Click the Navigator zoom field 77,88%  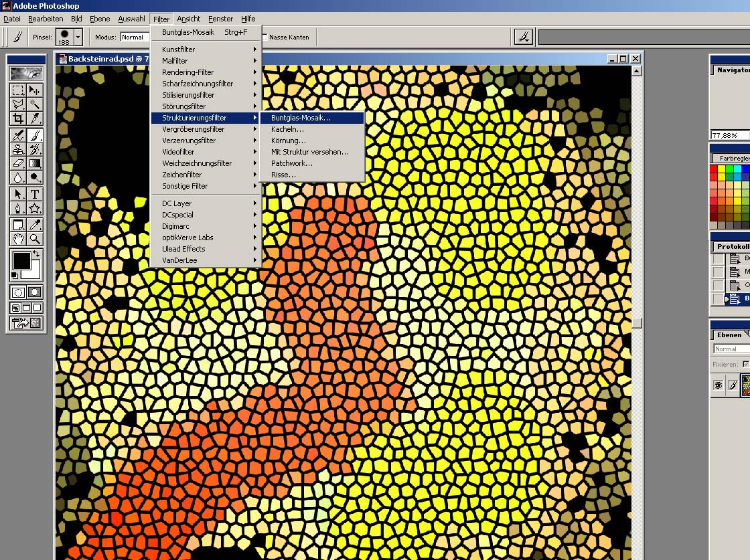[x=730, y=135]
